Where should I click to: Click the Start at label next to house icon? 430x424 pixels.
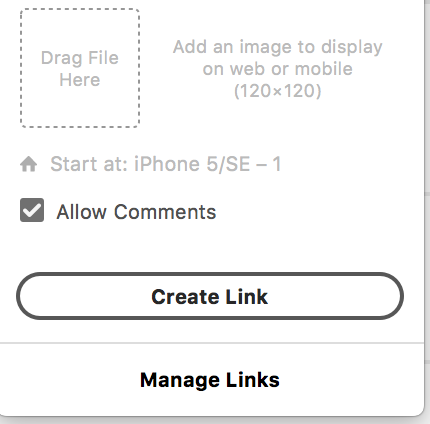[x=89, y=164]
